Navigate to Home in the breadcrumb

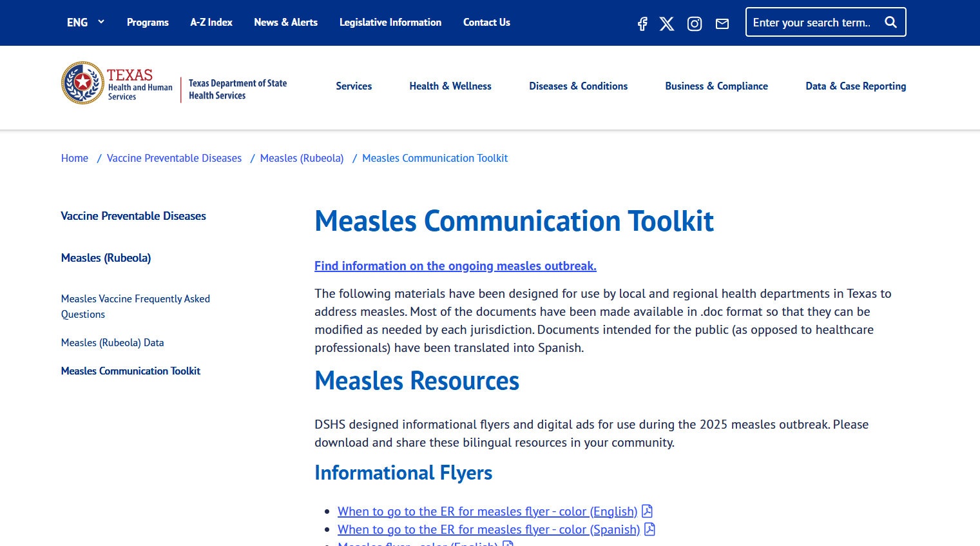coord(75,159)
